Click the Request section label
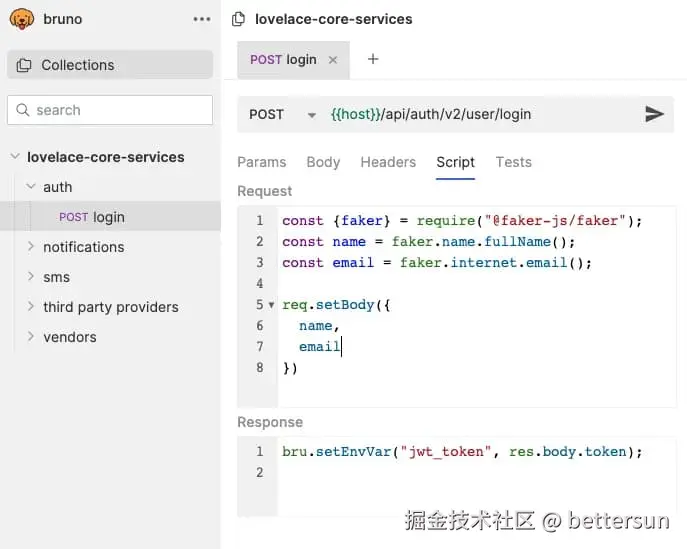The height and width of the screenshot is (549, 687). tap(264, 191)
